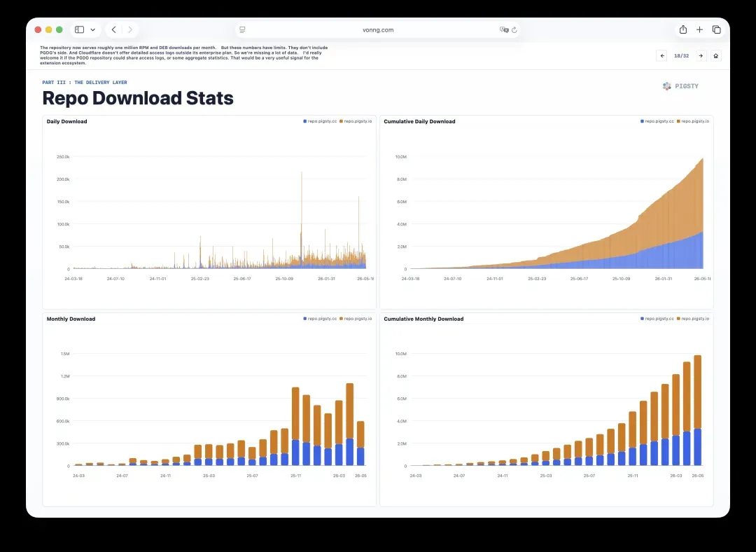The height and width of the screenshot is (552, 756).
Task: Toggle repo.pigsty.cc legend in Monthly Download
Action: pyautogui.click(x=320, y=319)
